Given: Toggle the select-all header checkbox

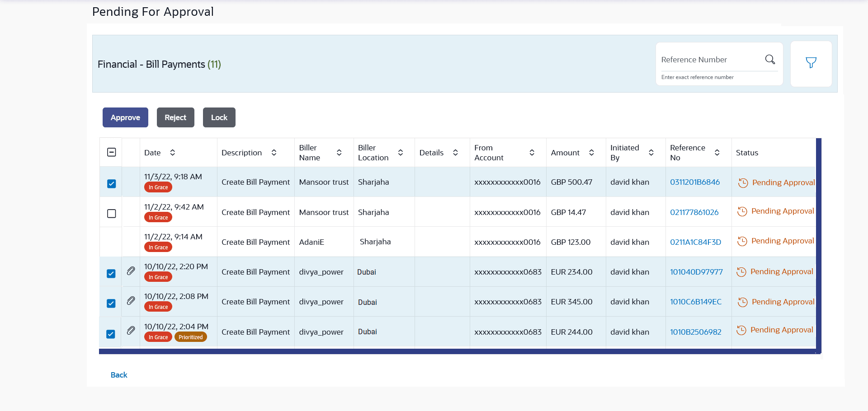Looking at the screenshot, I should pyautogui.click(x=112, y=153).
